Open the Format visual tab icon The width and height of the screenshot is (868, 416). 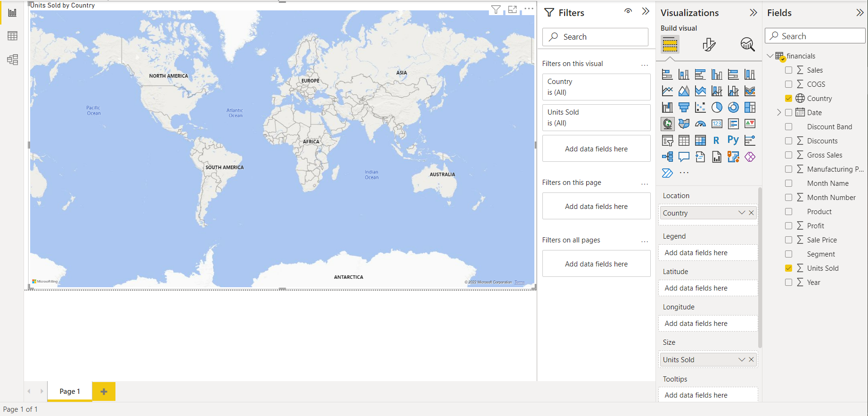tap(709, 45)
